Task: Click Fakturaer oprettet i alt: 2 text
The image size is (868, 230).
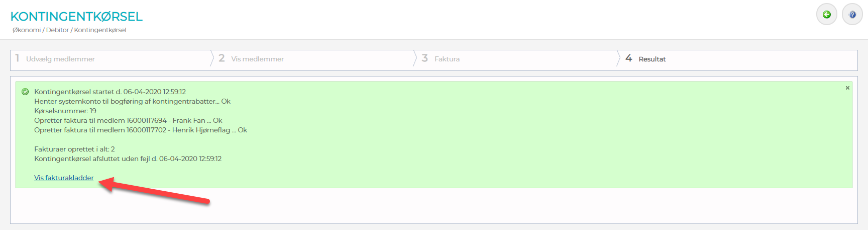Action: [x=74, y=149]
